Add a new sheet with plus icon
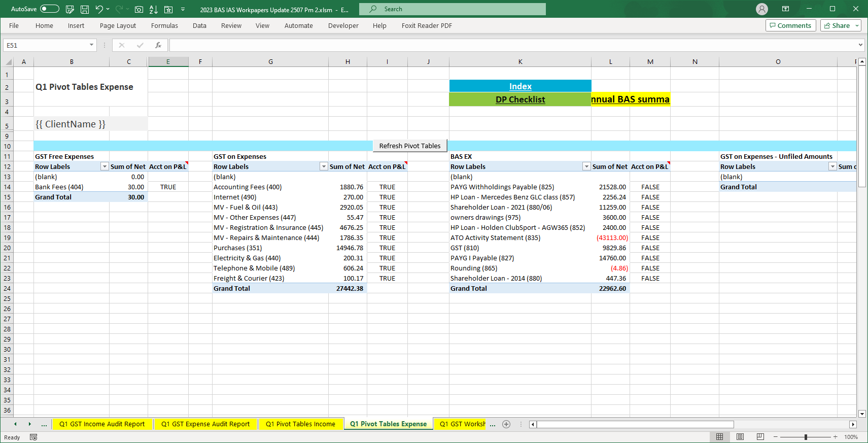The width and height of the screenshot is (868, 443). click(506, 424)
